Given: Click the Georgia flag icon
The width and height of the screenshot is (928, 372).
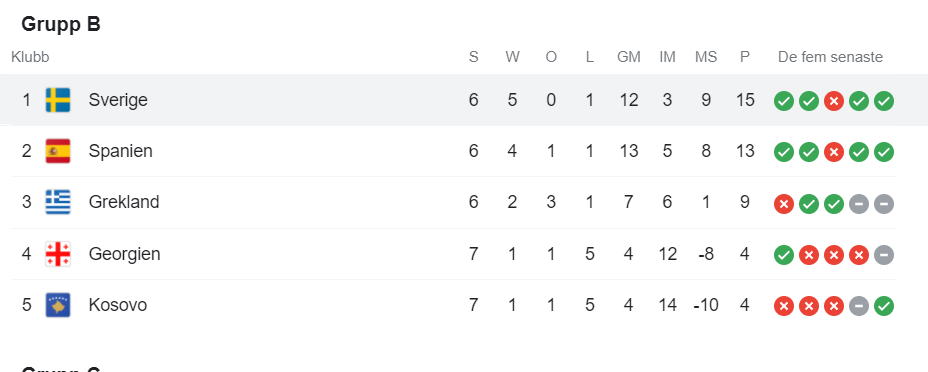Looking at the screenshot, I should pos(58,254).
